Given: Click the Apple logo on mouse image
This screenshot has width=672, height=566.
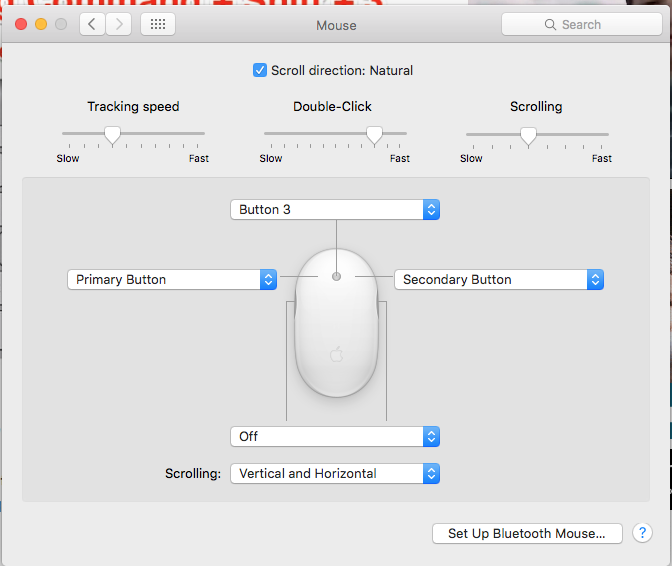Looking at the screenshot, I should (x=336, y=354).
